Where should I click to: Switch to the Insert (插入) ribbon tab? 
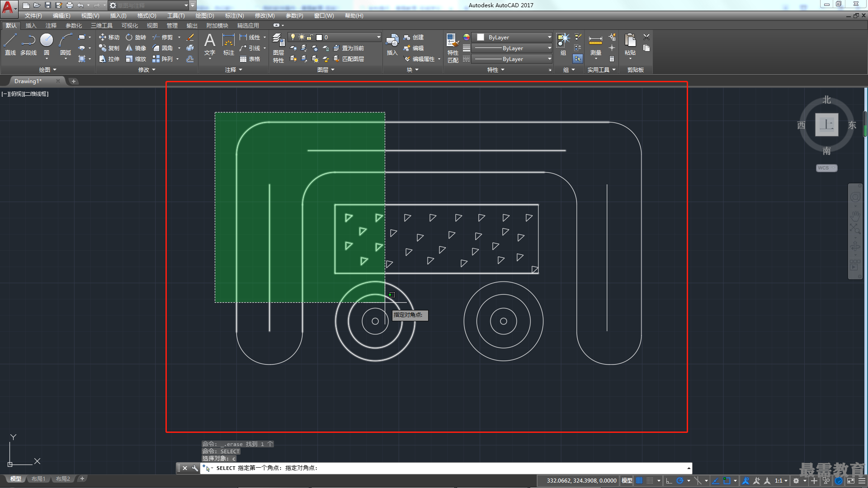(x=31, y=25)
